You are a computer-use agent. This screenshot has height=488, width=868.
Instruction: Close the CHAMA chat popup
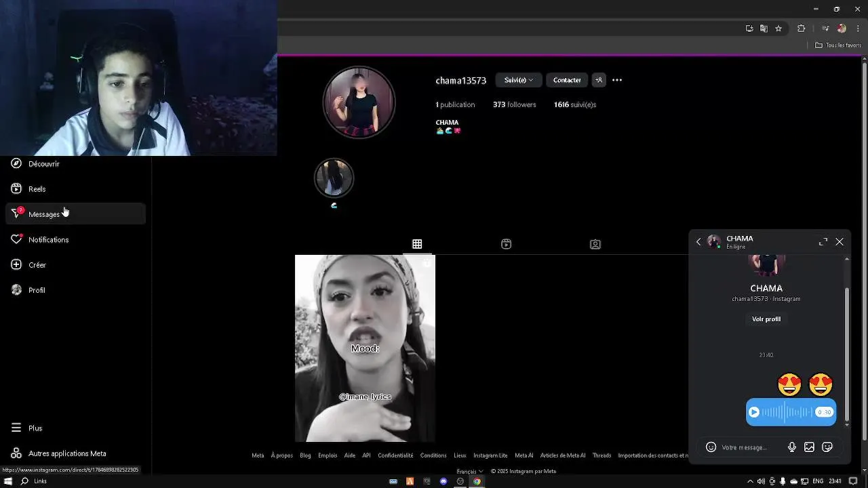[x=840, y=242]
